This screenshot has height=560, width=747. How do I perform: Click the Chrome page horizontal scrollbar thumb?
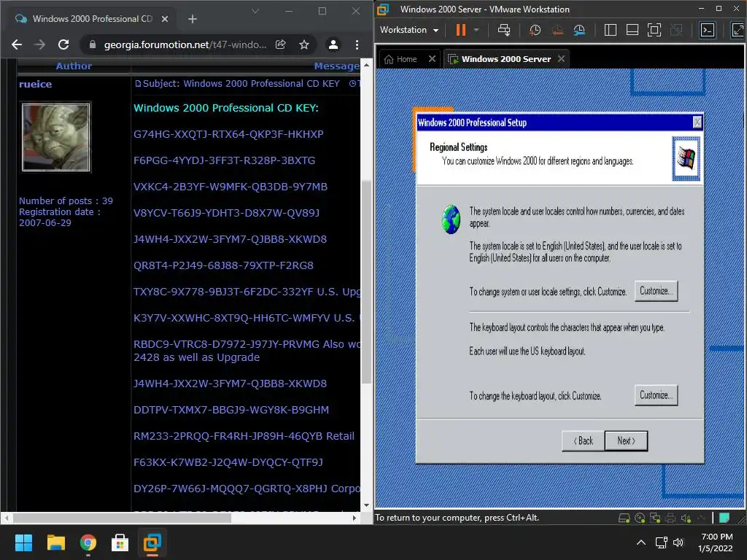pyautogui.click(x=122, y=518)
